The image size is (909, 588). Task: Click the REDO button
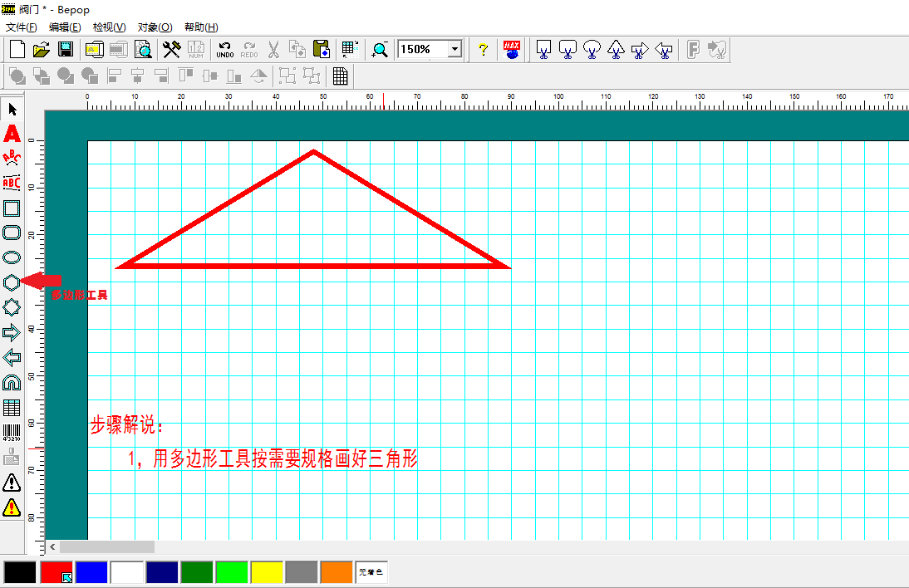pyautogui.click(x=249, y=50)
